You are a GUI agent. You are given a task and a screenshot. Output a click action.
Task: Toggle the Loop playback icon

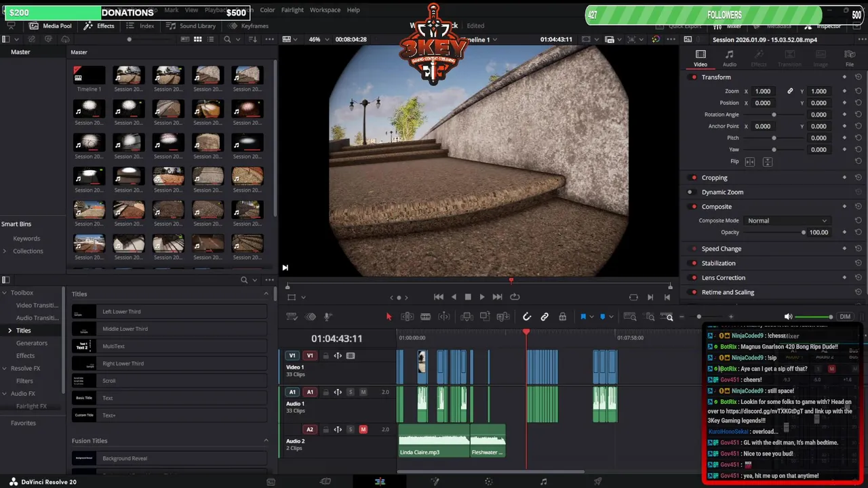tap(515, 297)
